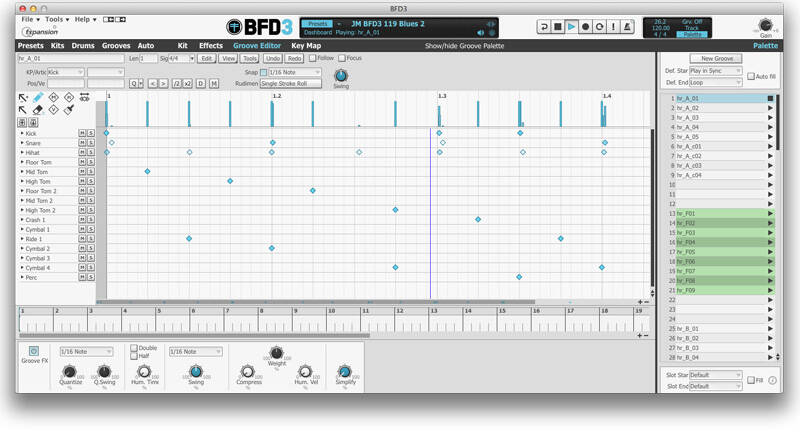Click the double length x2 button
This screenshot has height=435, width=800.
[187, 83]
